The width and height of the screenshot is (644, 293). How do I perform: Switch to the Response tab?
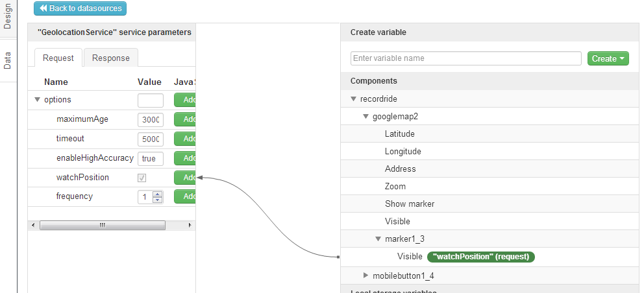pos(110,58)
